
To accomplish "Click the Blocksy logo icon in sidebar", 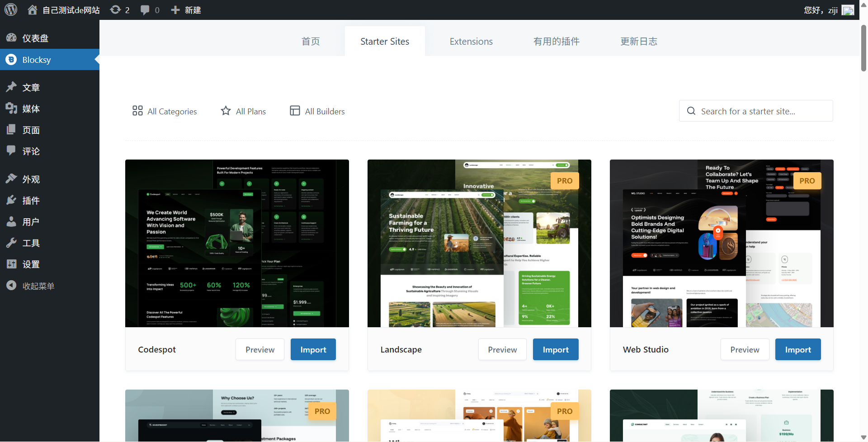I will point(11,60).
